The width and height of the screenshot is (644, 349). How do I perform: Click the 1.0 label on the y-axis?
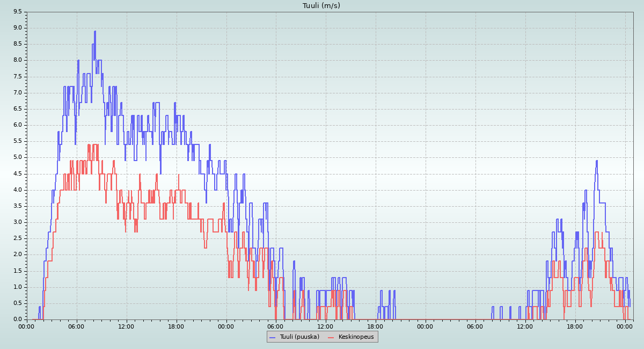coord(18,287)
